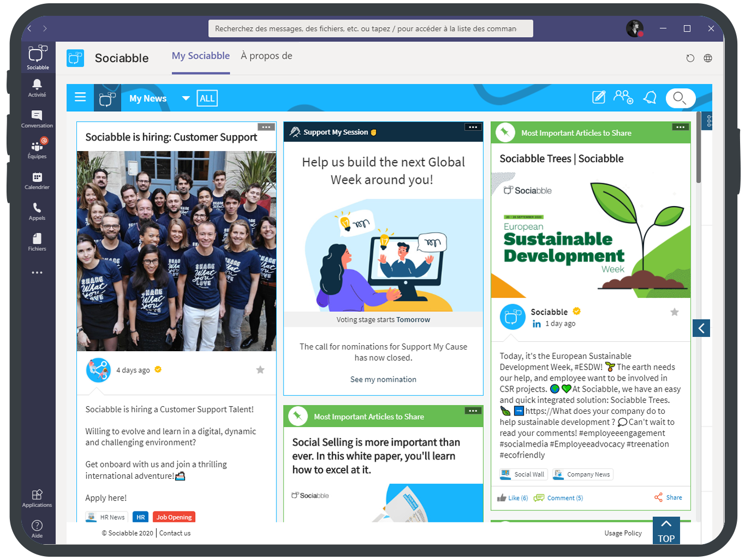Open Fichiers in the sidebar
Viewport: 745px width, 560px height.
point(37,242)
